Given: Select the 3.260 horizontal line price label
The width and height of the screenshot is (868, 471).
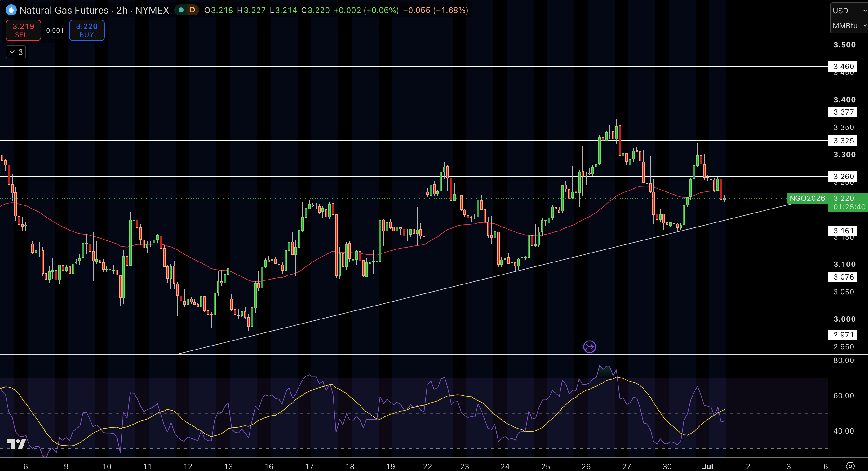Looking at the screenshot, I should pyautogui.click(x=843, y=177).
